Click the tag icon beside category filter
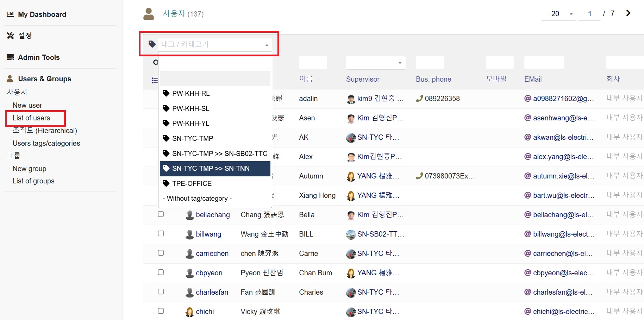Screen dimensions: 644x320 (152, 44)
